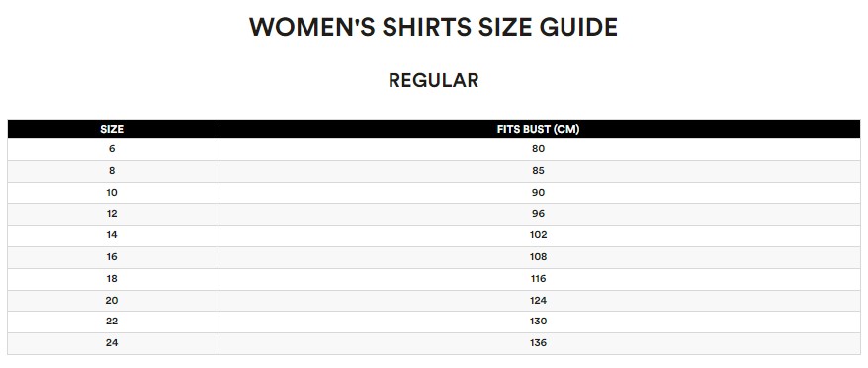Select size 22 cell
Viewport: 868px width, 368px height.
[x=112, y=322]
